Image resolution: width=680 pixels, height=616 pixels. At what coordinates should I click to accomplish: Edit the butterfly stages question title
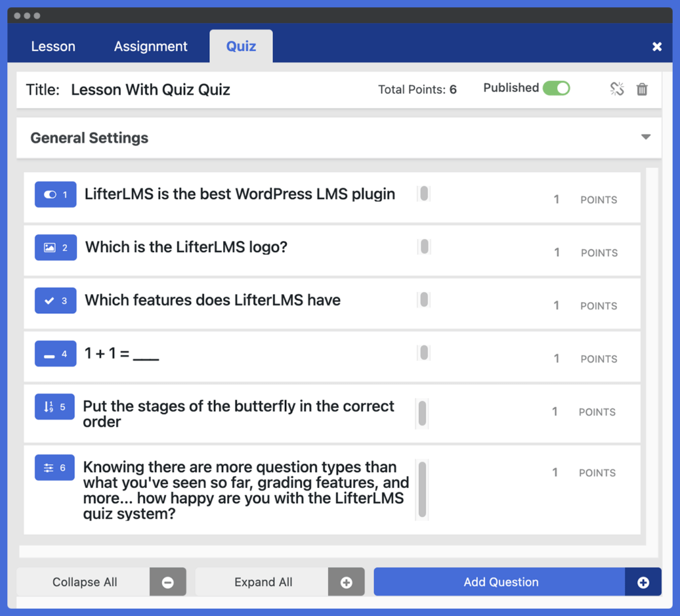[238, 414]
